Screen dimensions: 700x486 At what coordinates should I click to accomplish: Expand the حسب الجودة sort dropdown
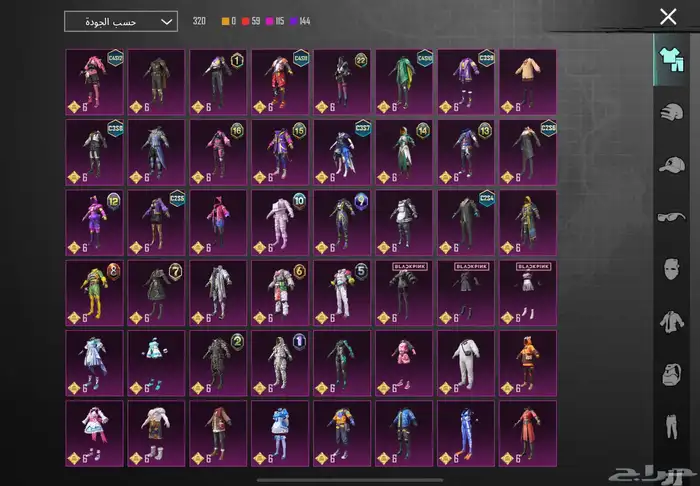click(x=120, y=21)
